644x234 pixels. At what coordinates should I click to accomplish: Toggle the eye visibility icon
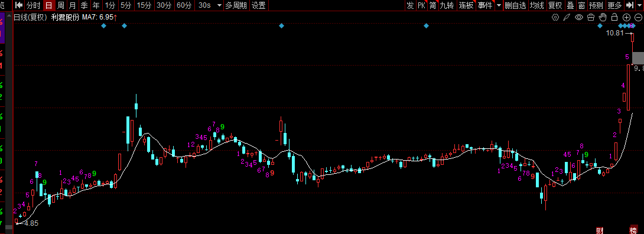[x=578, y=17]
